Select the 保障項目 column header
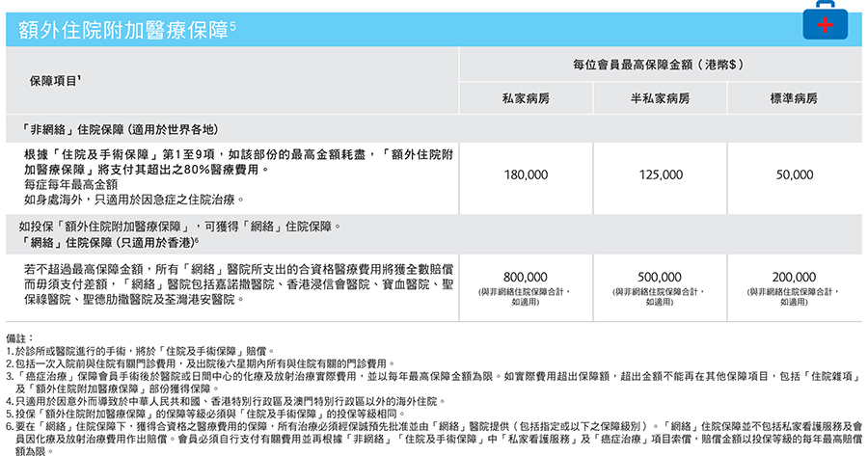Screen dimensions: 868x456 pyautogui.click(x=56, y=82)
